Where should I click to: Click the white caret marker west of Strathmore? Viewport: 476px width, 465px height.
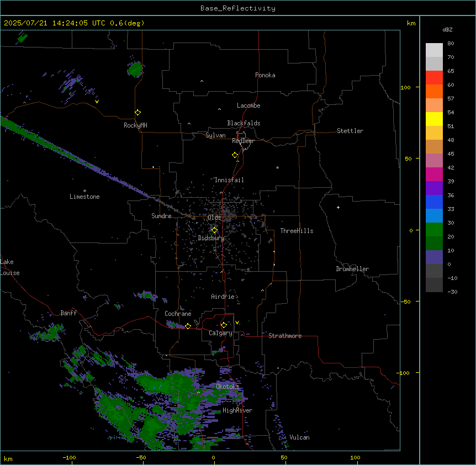242,335
